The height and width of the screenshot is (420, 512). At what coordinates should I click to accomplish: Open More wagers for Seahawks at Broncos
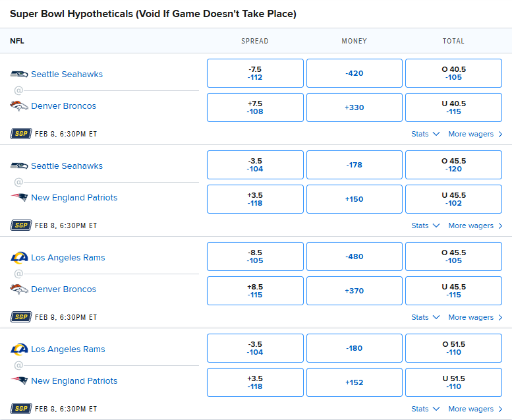pyautogui.click(x=475, y=134)
